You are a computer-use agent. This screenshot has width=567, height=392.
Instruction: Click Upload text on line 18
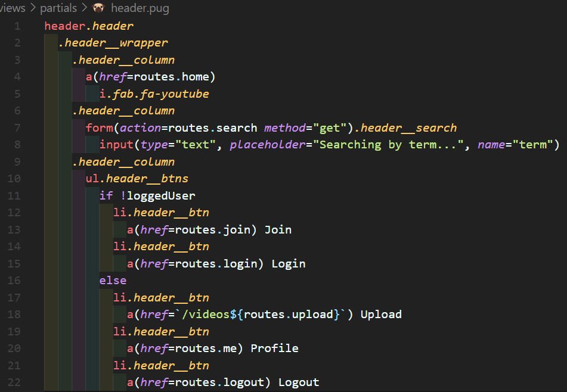[381, 315]
